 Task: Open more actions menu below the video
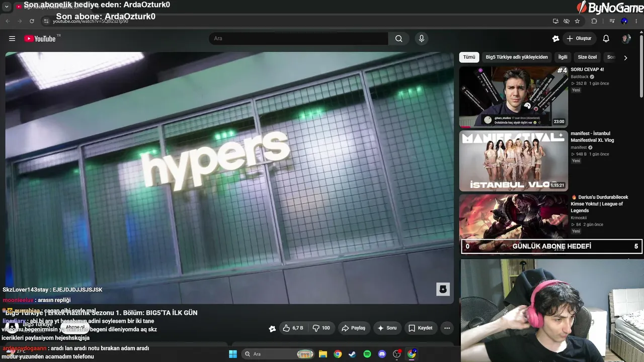[x=447, y=328]
